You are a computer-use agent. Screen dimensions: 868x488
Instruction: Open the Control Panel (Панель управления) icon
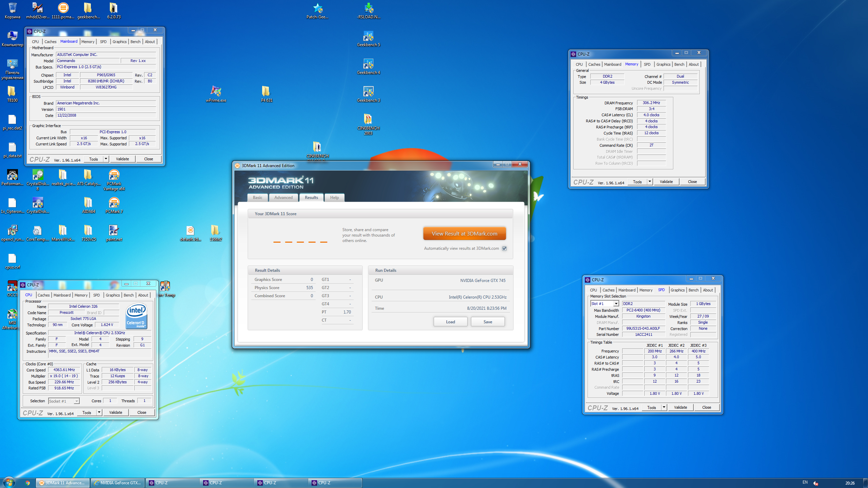tap(13, 68)
